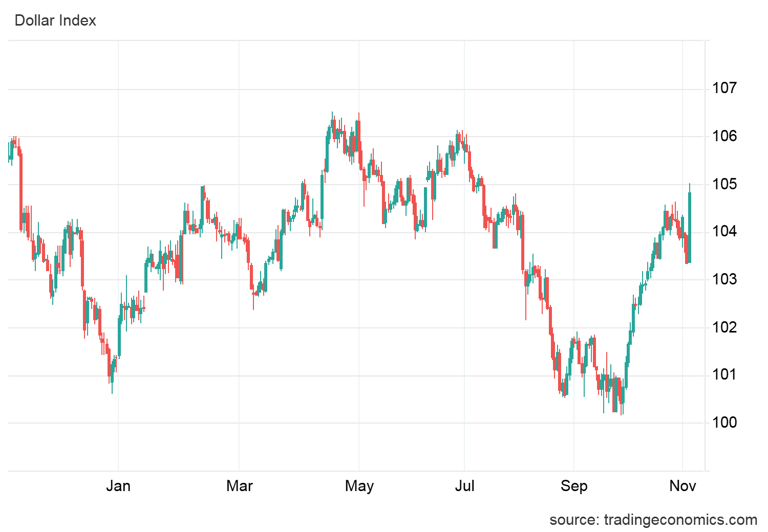Click the long red candle at far left
The image size is (768, 532).
[21, 192]
